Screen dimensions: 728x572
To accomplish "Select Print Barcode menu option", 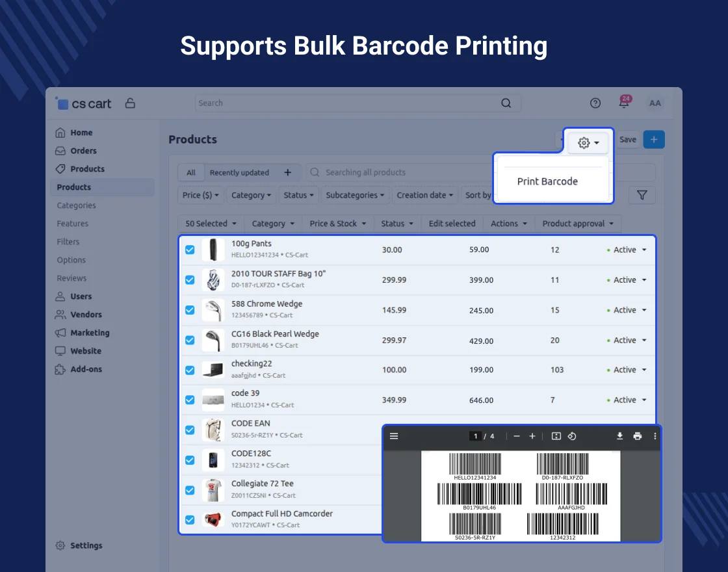I will (547, 181).
